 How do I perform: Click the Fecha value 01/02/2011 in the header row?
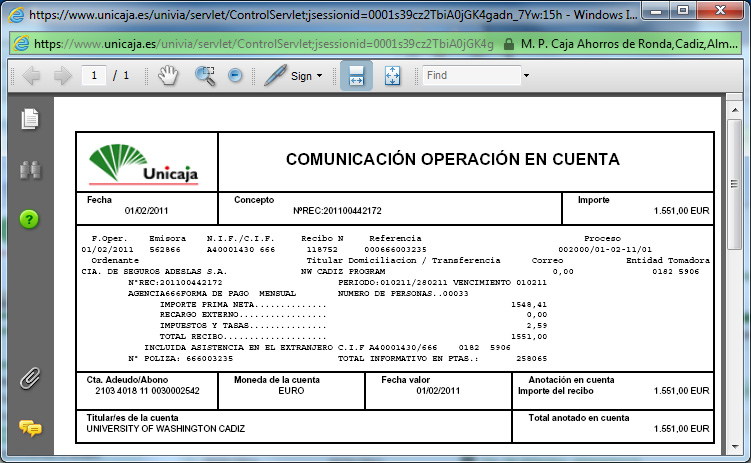[x=146, y=211]
